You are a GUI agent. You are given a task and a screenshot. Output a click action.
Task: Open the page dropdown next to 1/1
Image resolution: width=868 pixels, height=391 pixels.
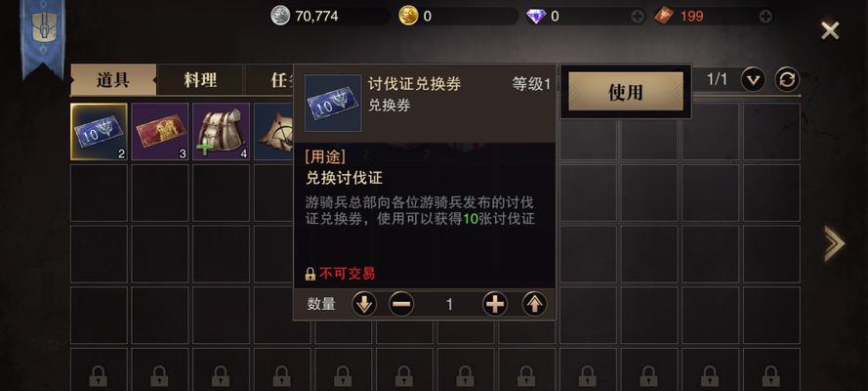(753, 80)
